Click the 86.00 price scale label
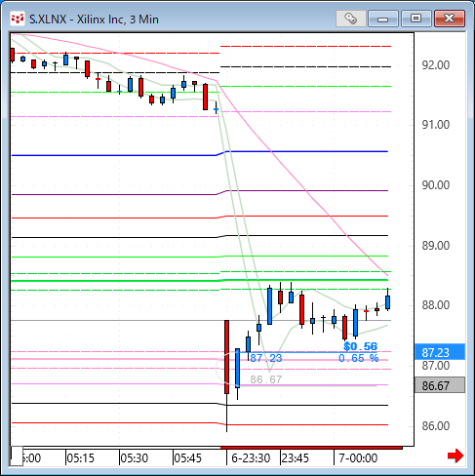Image resolution: width=475 pixels, height=476 pixels. click(436, 425)
